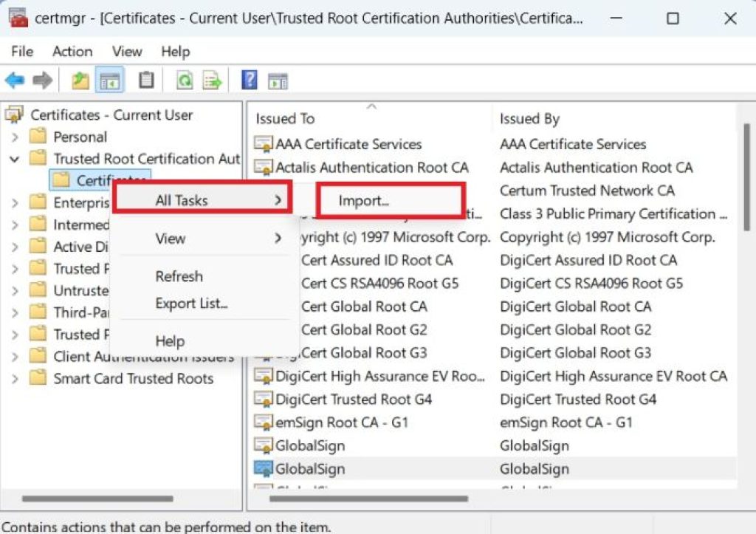Select Smart Card Trusted Roots tree item
The width and height of the screenshot is (756, 534).
[133, 379]
